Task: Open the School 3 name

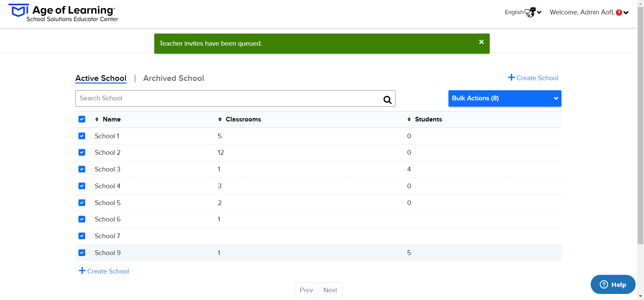Action: coord(108,169)
